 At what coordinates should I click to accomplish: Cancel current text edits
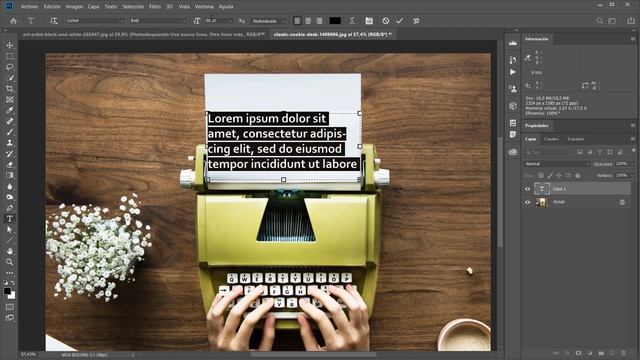(386, 21)
